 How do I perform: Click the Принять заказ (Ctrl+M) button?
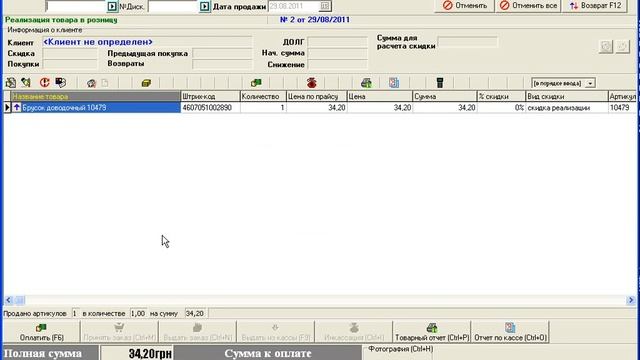coord(119,332)
